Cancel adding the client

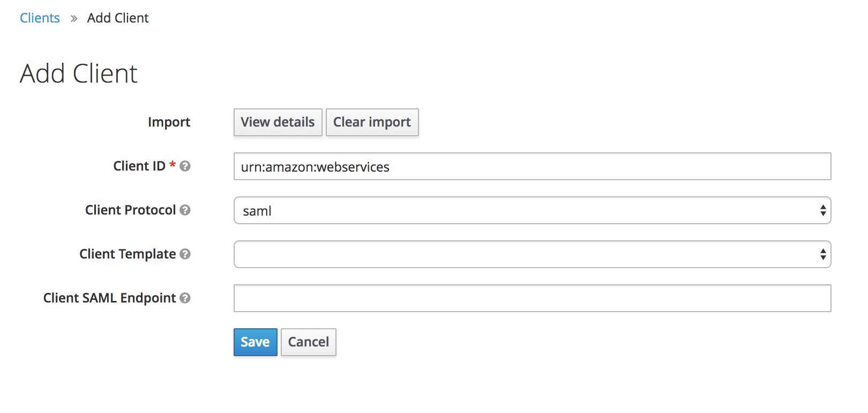[x=308, y=342]
